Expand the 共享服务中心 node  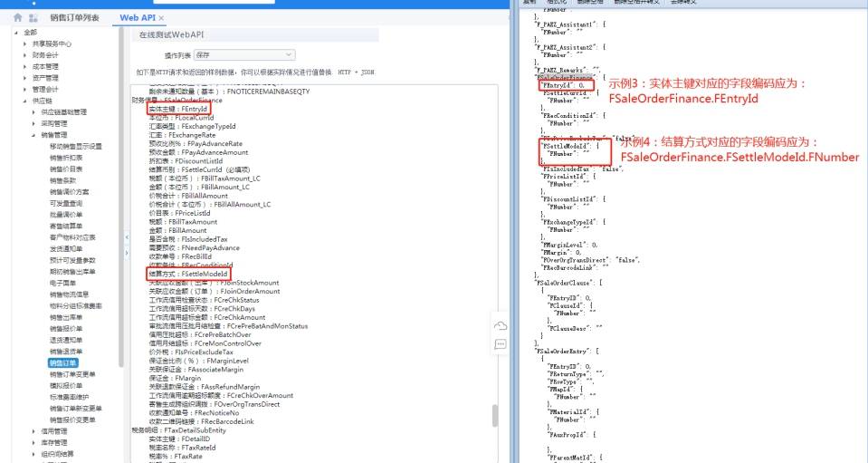coord(25,43)
